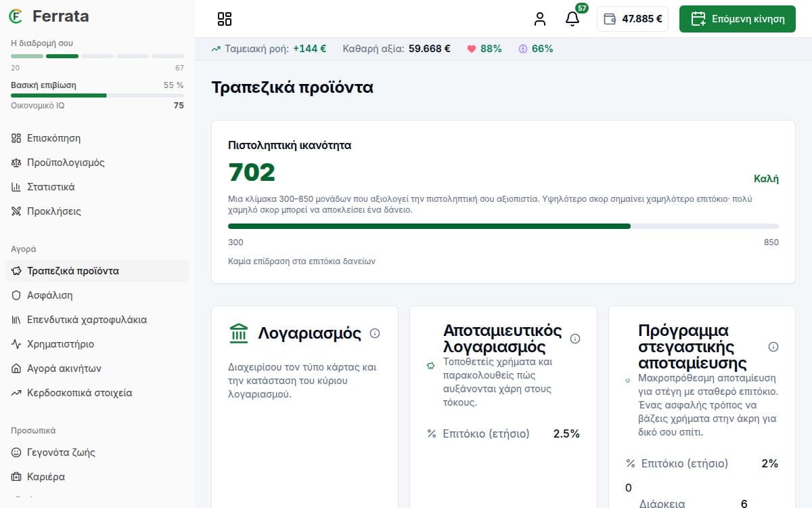
Task: Click the calendar icon in Επόμενη κίνηση button
Action: [x=698, y=19]
